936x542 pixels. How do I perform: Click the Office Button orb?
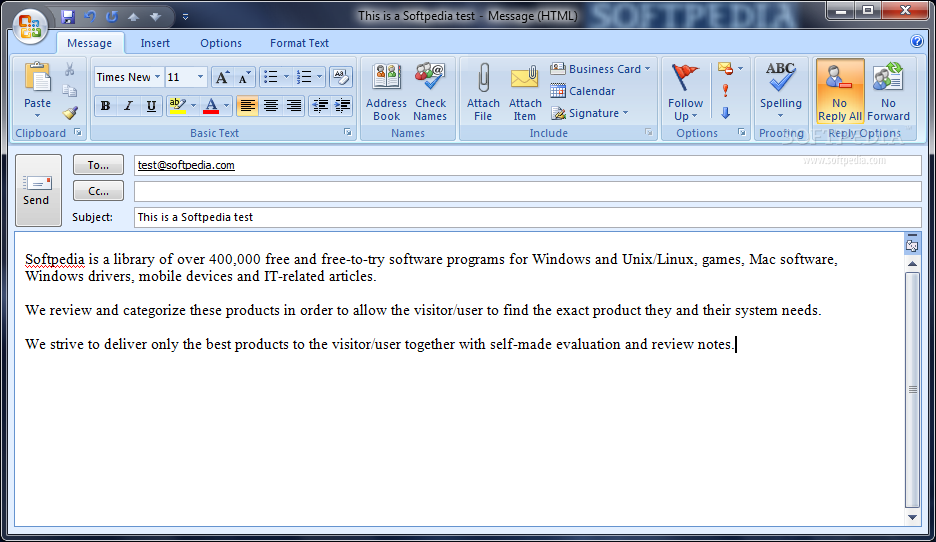(30, 27)
